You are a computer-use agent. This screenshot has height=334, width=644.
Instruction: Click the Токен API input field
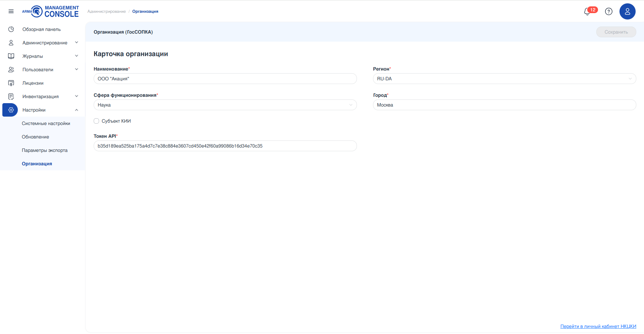click(225, 146)
